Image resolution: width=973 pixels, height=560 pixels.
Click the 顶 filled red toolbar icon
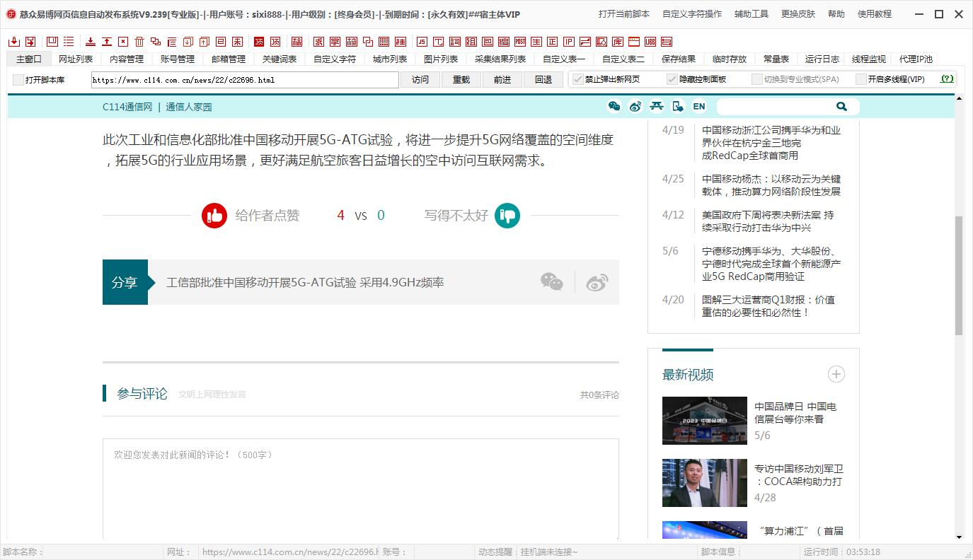coord(259,42)
